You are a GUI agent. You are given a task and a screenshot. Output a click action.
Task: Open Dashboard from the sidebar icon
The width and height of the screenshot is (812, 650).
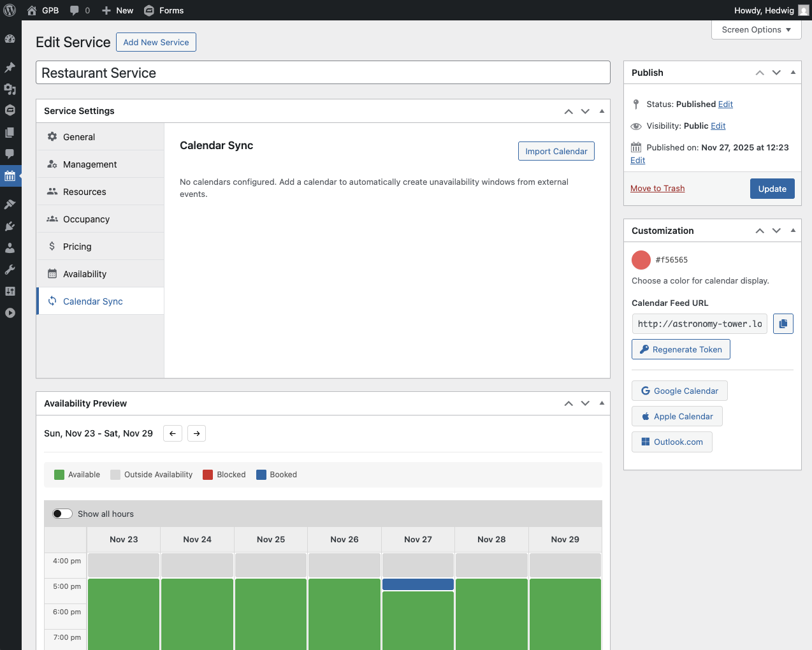10,39
